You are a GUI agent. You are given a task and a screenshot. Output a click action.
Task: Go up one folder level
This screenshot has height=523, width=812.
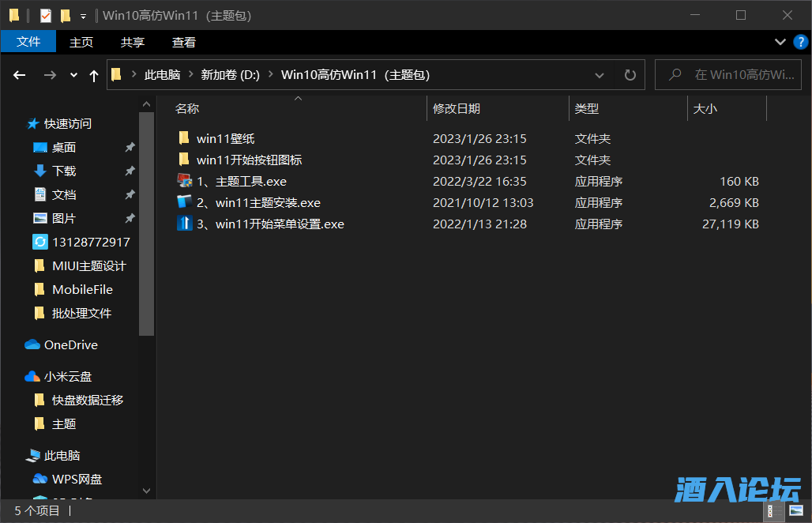94,75
